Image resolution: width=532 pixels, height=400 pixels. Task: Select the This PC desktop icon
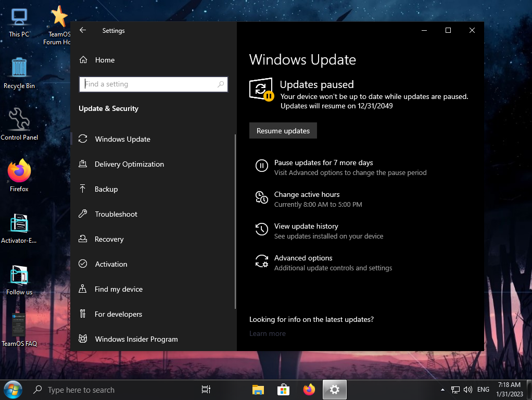(19, 23)
